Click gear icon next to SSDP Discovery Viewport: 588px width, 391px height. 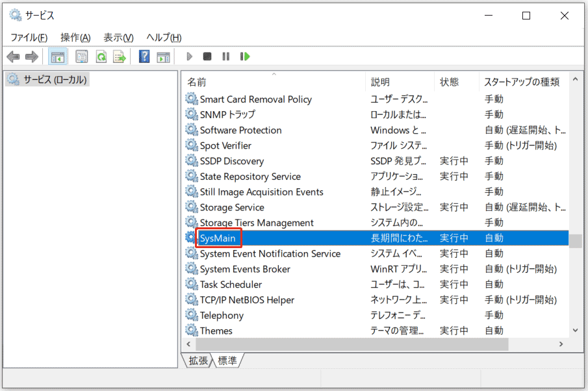(x=192, y=161)
